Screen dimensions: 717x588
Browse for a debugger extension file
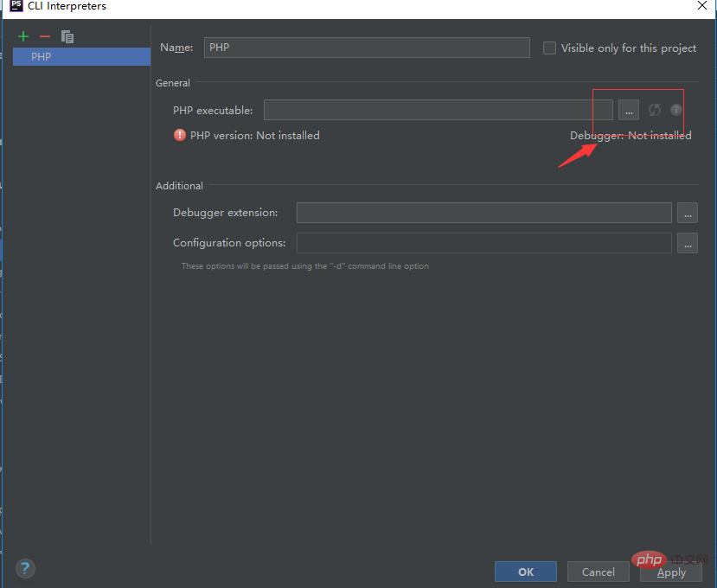[x=688, y=213]
